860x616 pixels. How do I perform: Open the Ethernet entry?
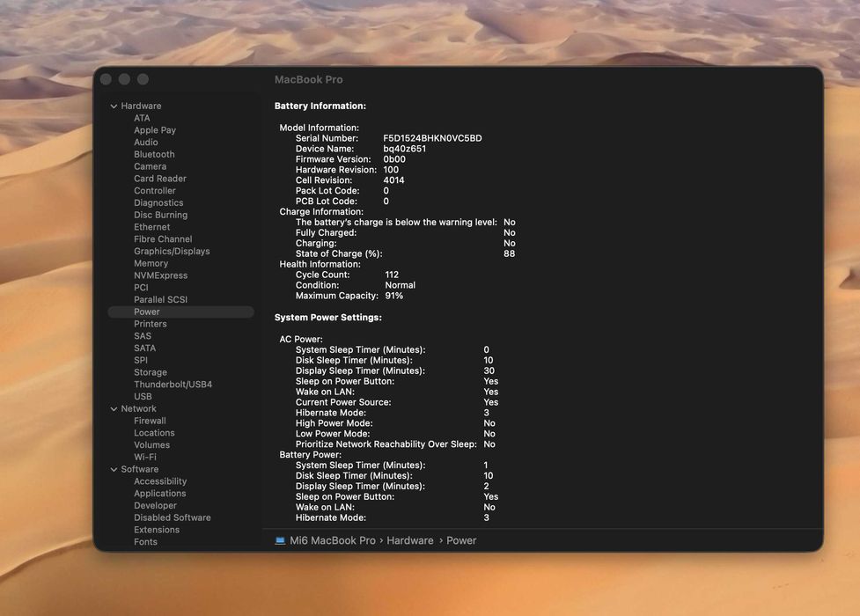point(152,226)
